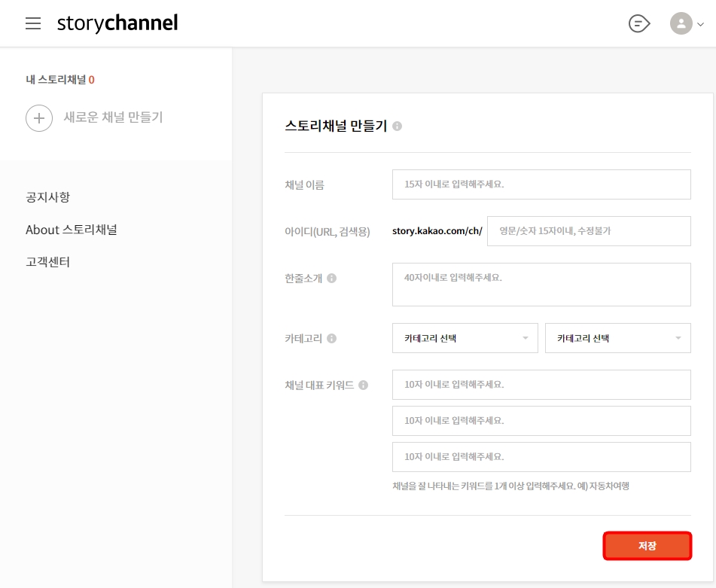Screen dimensions: 716x588
Task: Open the second 카테고리 선택 dropdown
Action: pyautogui.click(x=617, y=337)
